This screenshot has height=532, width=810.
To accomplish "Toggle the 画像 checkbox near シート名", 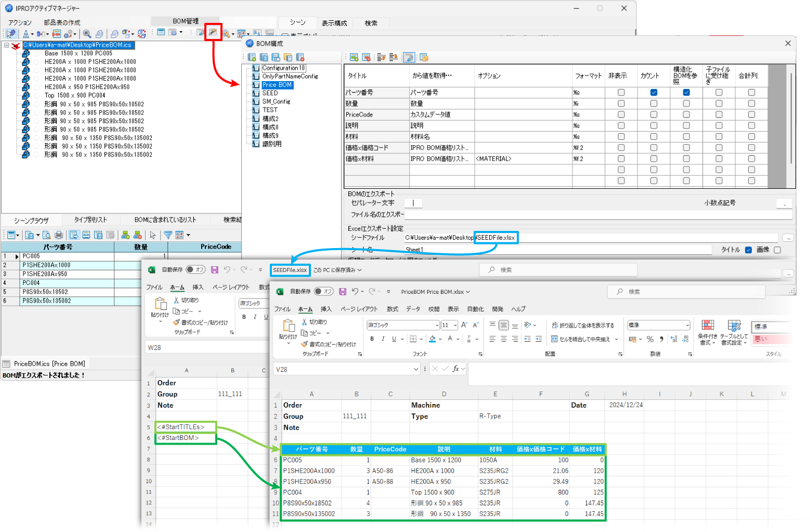I will (x=777, y=250).
